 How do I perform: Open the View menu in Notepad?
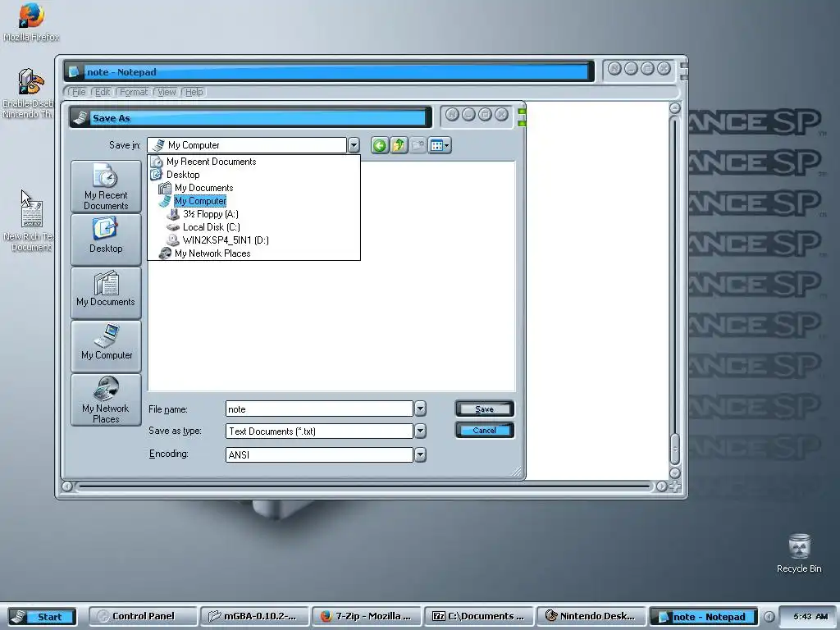[167, 92]
